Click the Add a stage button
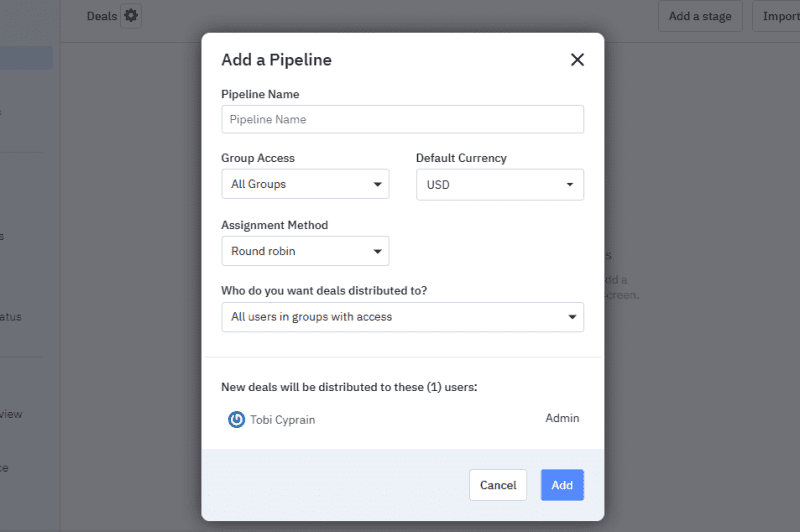 (700, 16)
